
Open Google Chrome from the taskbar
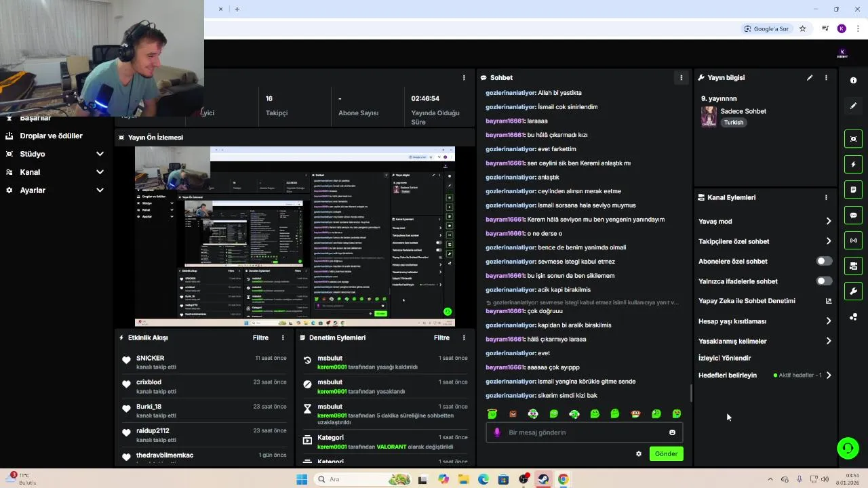(563, 479)
